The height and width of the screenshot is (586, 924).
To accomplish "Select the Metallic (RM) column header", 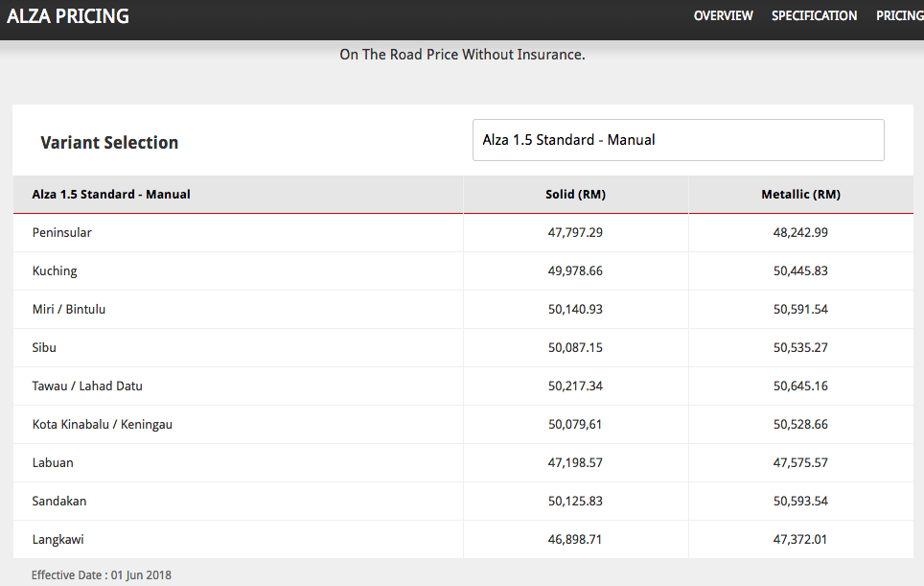I will click(800, 195).
